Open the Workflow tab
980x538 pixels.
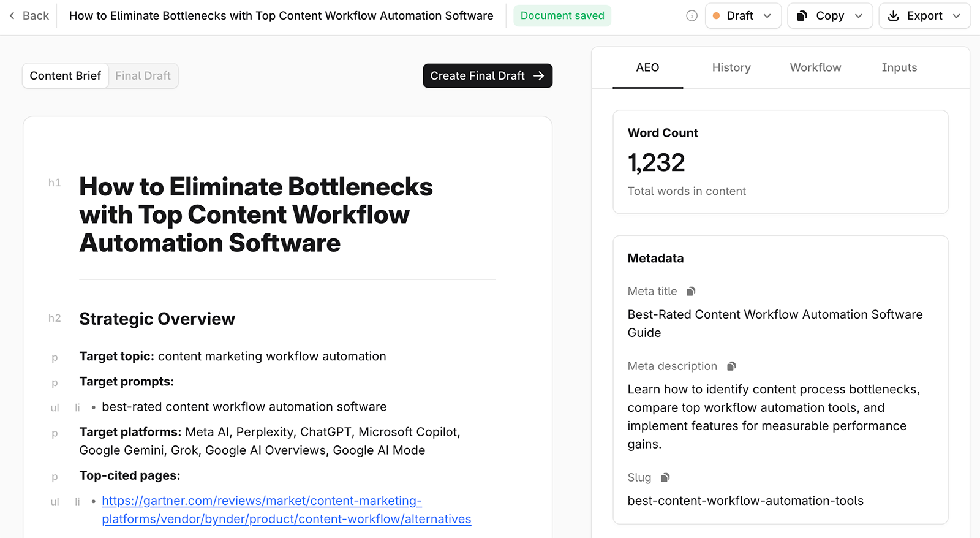pos(815,67)
